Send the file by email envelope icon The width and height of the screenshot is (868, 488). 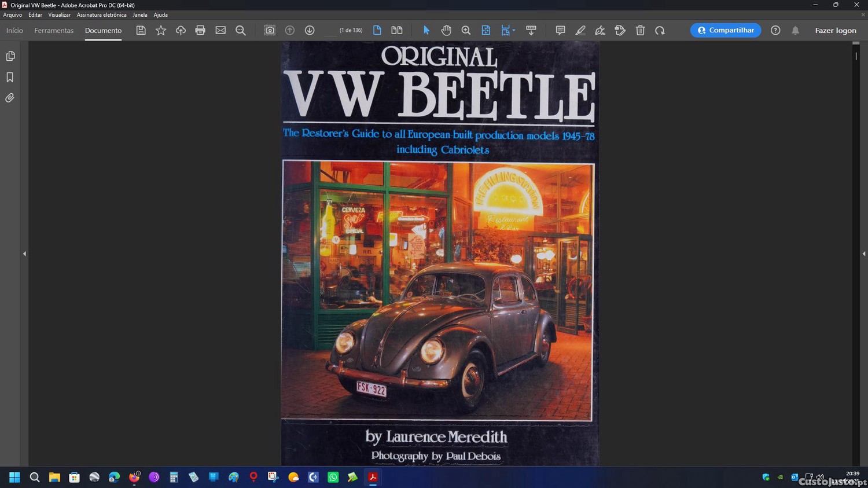click(x=220, y=30)
